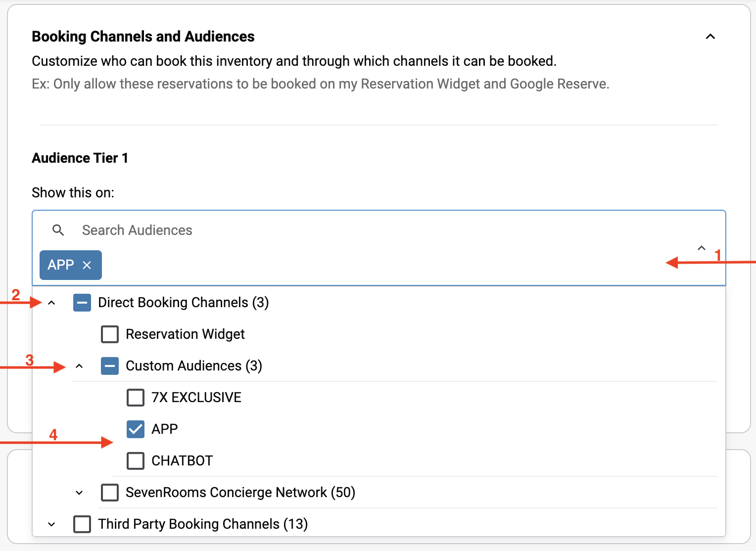756x551 pixels.
Task: Expand the Third Party Booking Channels group
Action: pyautogui.click(x=51, y=524)
